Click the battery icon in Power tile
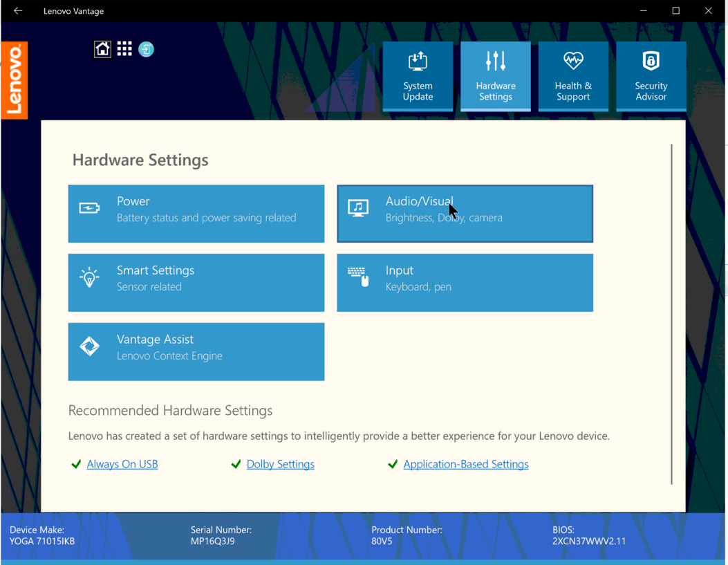Image resolution: width=728 pixels, height=565 pixels. pyautogui.click(x=89, y=208)
